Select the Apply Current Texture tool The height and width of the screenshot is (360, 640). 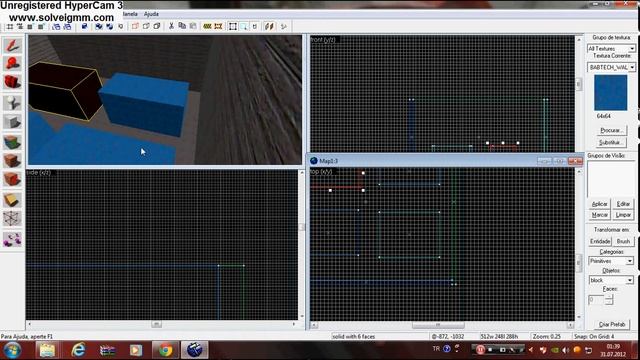12,160
